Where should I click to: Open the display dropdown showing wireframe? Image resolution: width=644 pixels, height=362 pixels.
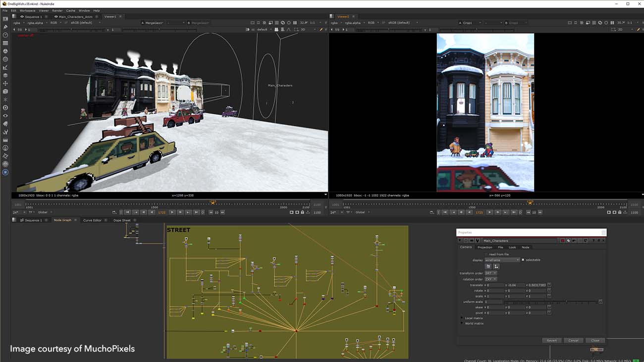[502, 260]
